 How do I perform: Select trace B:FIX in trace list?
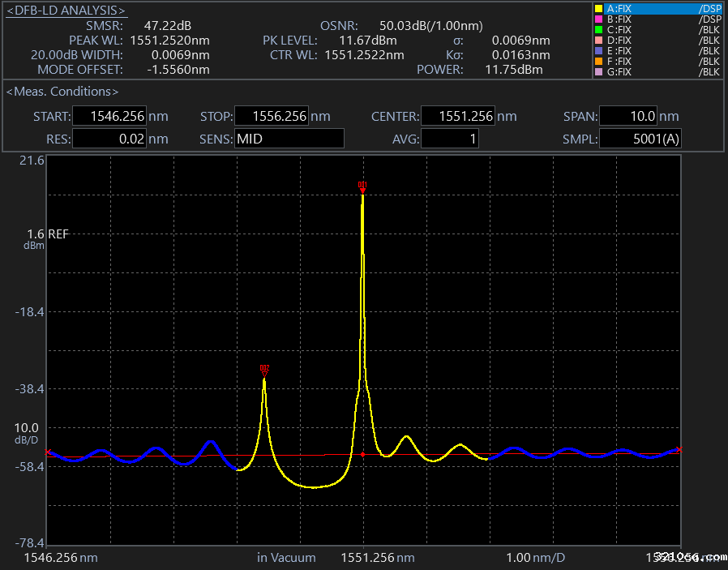[658, 19]
